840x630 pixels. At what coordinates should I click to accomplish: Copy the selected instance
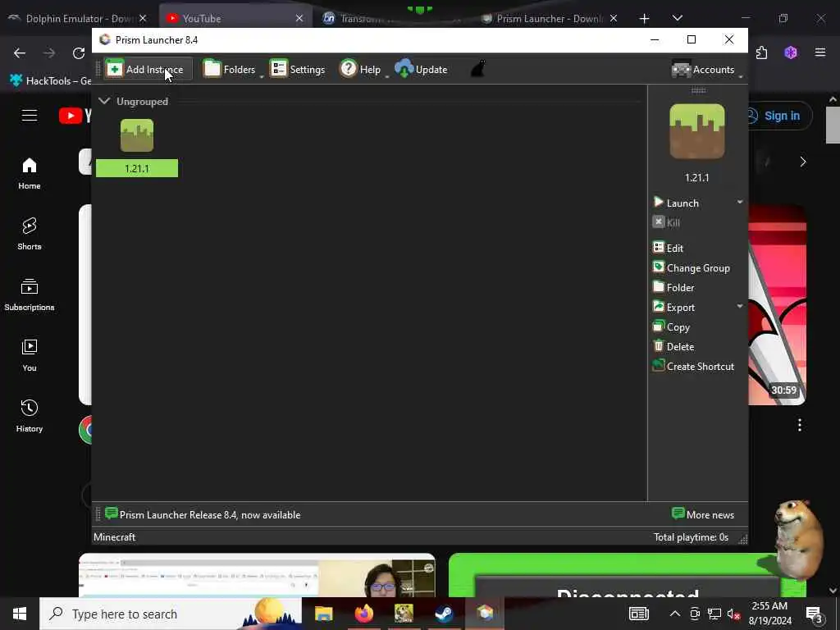coord(671,326)
